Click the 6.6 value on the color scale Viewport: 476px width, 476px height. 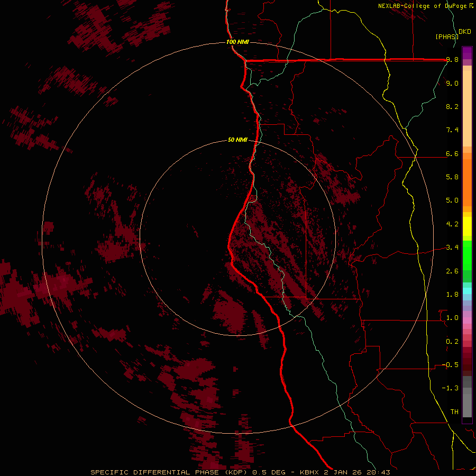click(x=452, y=153)
